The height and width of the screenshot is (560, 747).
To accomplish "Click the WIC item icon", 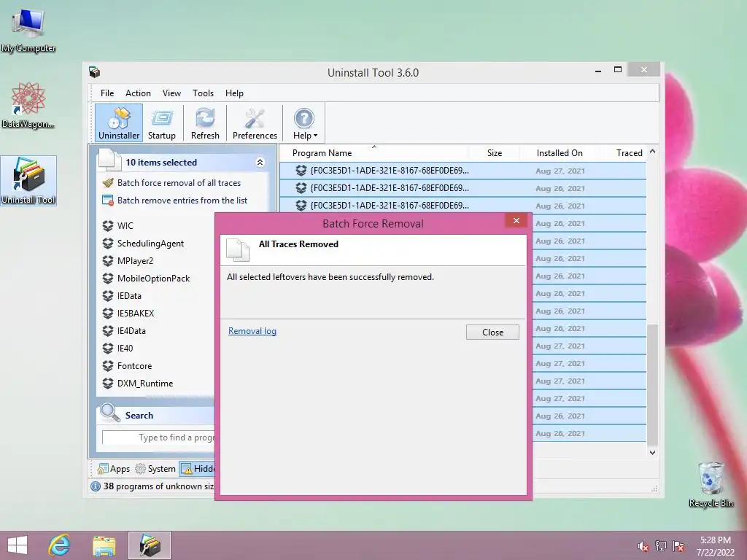I will click(108, 226).
